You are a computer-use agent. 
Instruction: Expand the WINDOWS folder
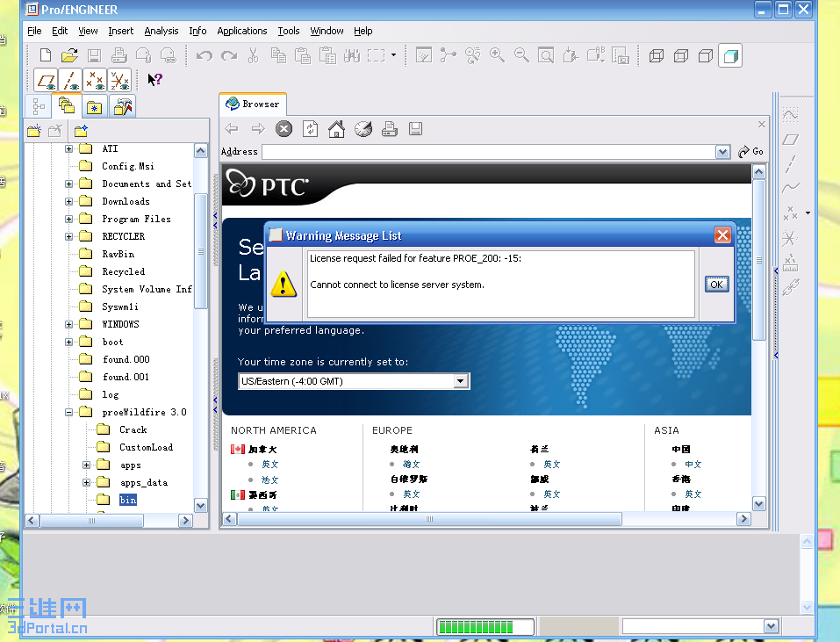[x=68, y=324]
